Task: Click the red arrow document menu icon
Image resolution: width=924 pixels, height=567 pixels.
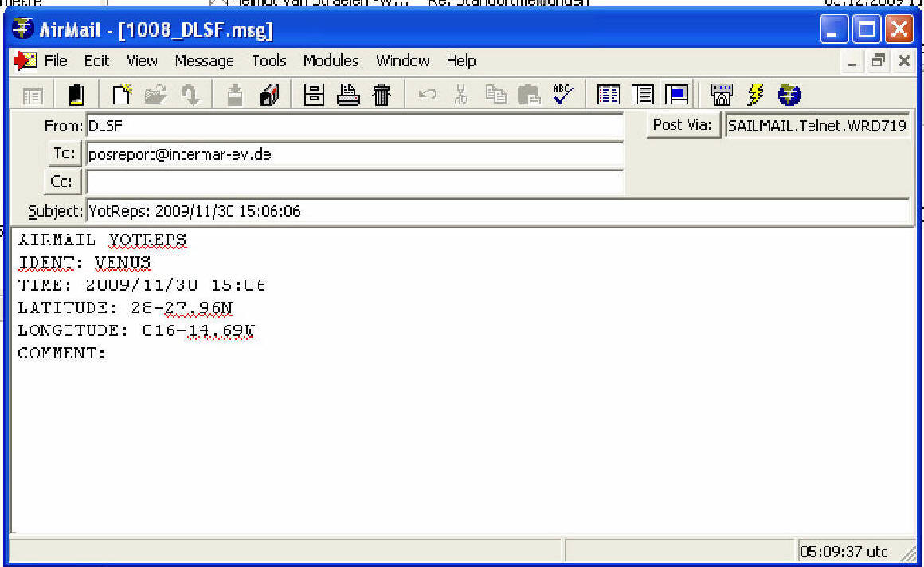Action: (x=25, y=61)
